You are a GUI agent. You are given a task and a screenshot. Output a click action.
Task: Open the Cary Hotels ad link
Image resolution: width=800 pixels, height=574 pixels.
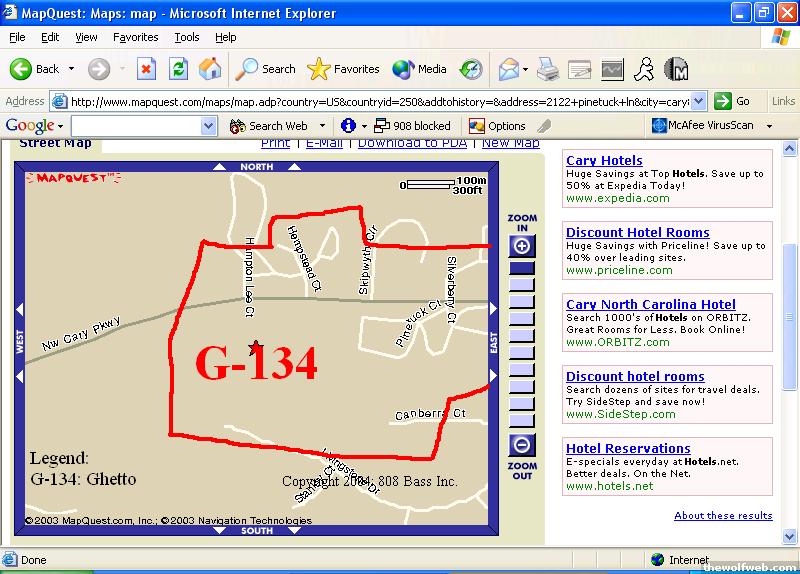(604, 160)
